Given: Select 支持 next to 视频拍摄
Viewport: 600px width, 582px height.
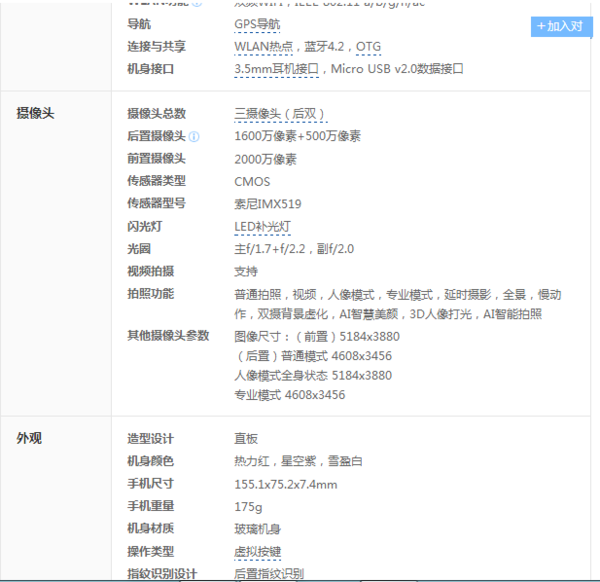Looking at the screenshot, I should click(x=246, y=271).
